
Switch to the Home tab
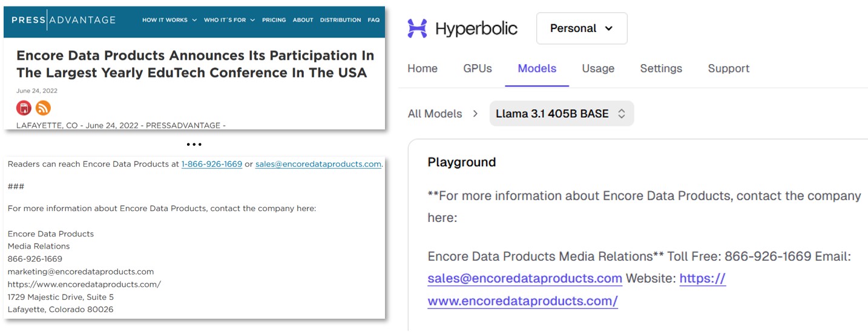[x=422, y=68]
